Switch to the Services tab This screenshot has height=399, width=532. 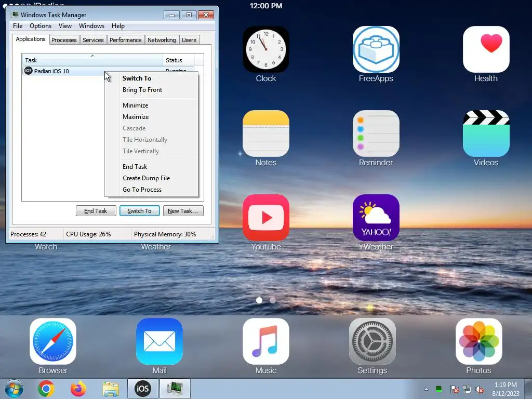tap(93, 40)
